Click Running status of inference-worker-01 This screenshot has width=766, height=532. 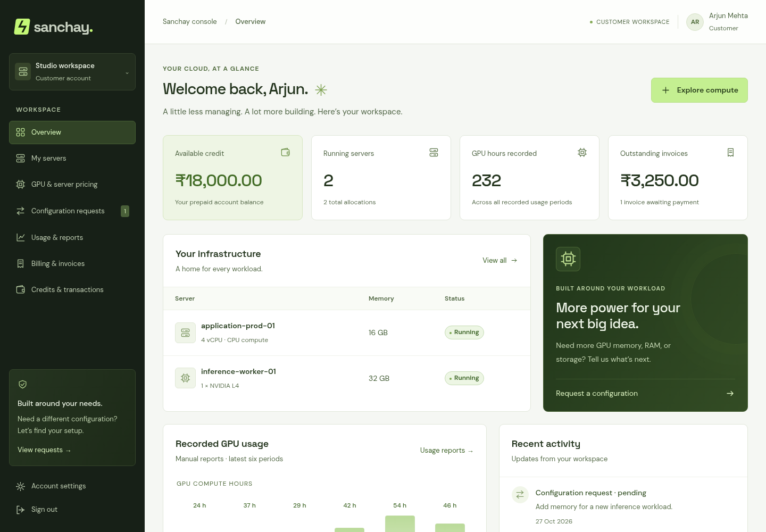tap(464, 378)
